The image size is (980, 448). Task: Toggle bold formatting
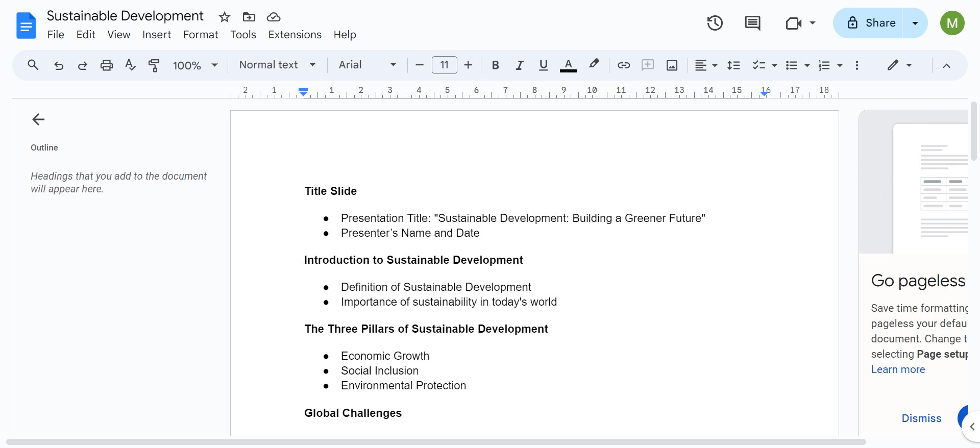495,65
